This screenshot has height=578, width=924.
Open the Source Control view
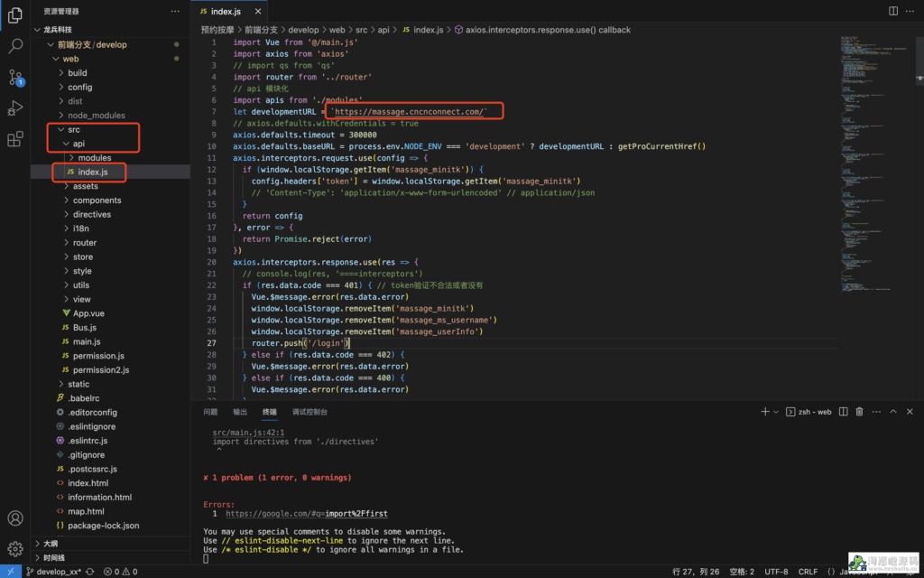point(15,78)
